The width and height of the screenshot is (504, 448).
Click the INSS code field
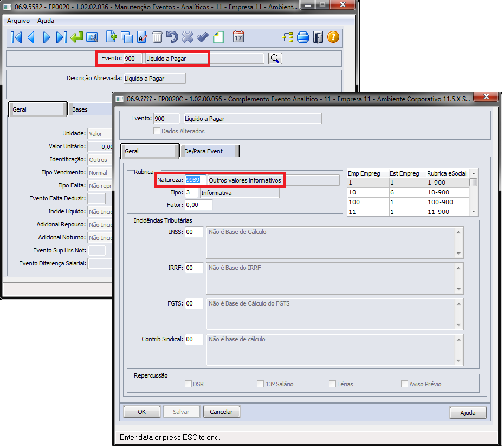click(194, 232)
